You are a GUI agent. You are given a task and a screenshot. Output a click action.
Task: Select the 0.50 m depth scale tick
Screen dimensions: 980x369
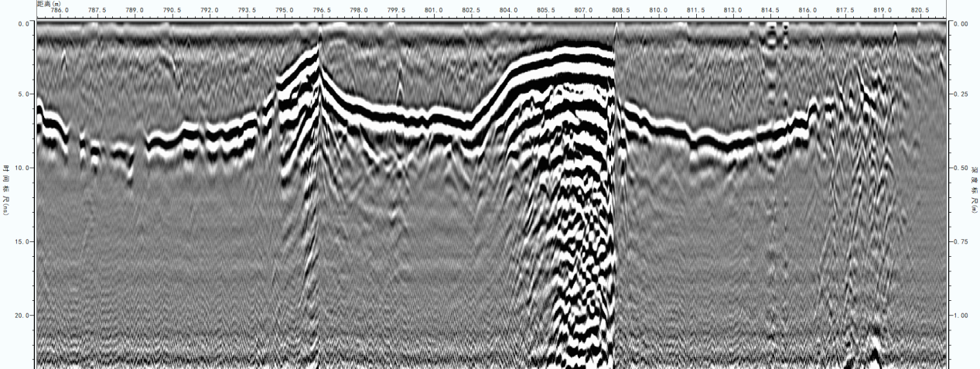pyautogui.click(x=960, y=168)
